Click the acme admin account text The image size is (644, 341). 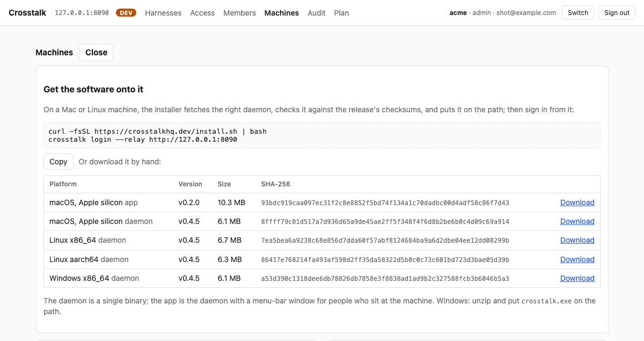470,13
